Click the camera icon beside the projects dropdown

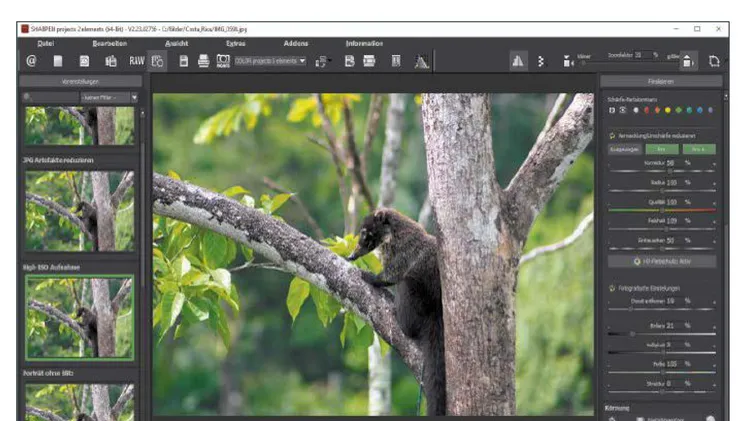click(223, 61)
